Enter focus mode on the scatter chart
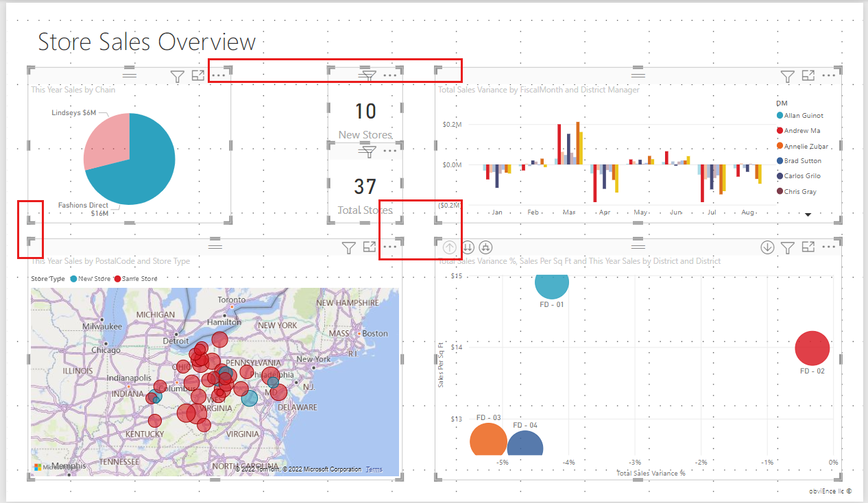Screen dimensions: 868x503 [x=808, y=247]
